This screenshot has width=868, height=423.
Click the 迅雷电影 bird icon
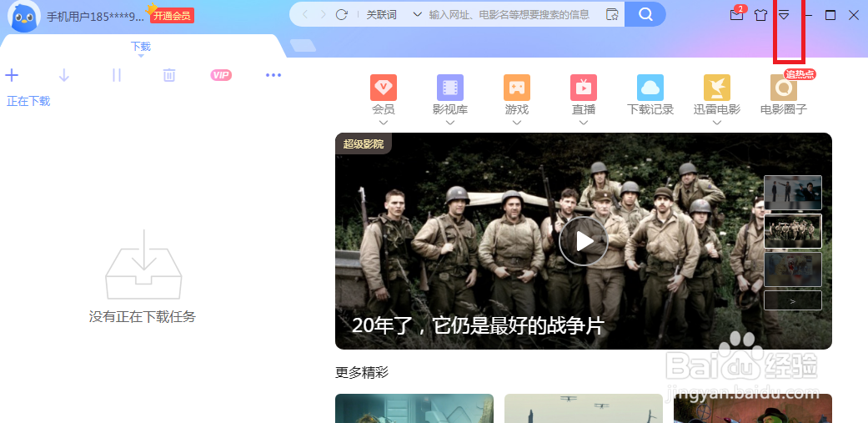[x=717, y=88]
